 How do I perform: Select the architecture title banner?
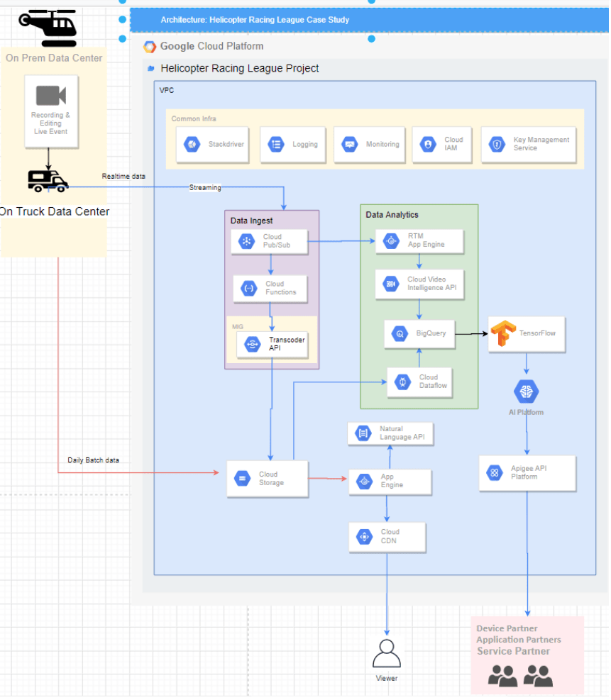[x=370, y=20]
